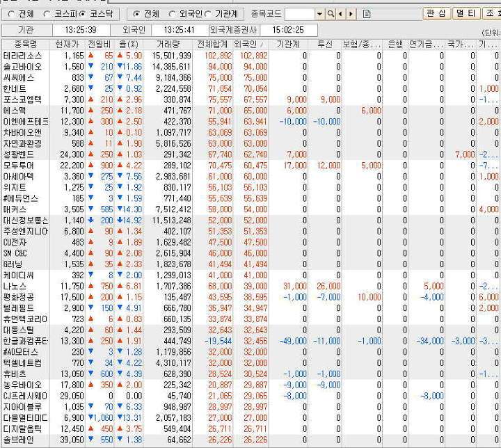The image size is (501, 448).
Task: Go to previous stock code arrow
Action: click(340, 14)
